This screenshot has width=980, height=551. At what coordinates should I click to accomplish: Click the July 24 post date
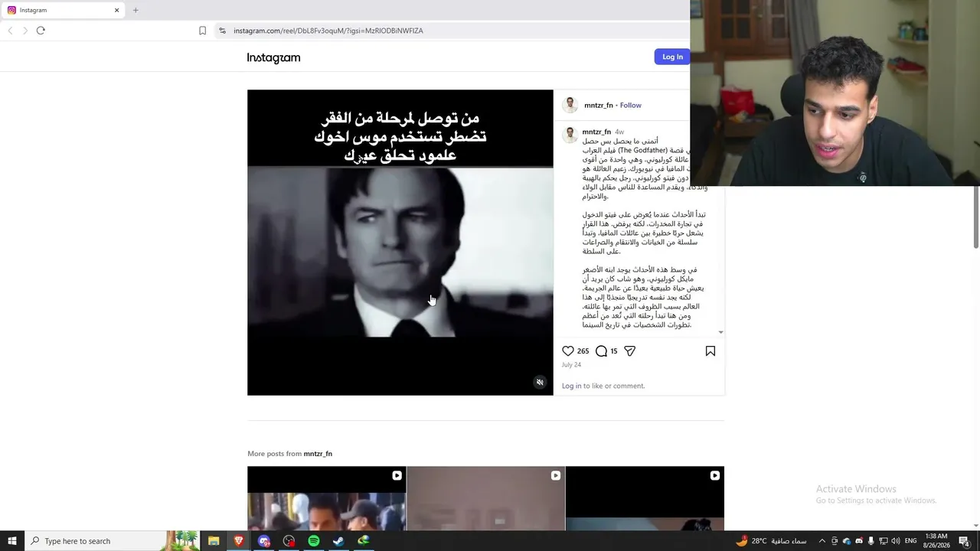point(571,365)
